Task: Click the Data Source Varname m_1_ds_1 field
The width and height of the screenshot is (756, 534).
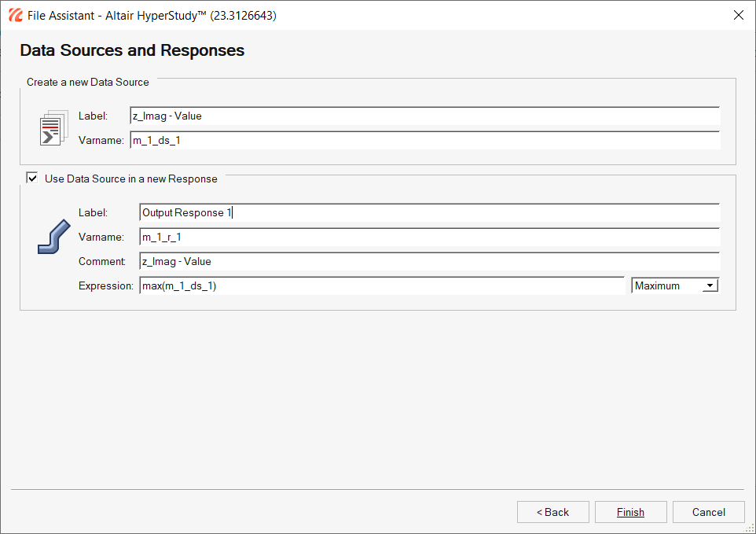Action: pyautogui.click(x=425, y=140)
